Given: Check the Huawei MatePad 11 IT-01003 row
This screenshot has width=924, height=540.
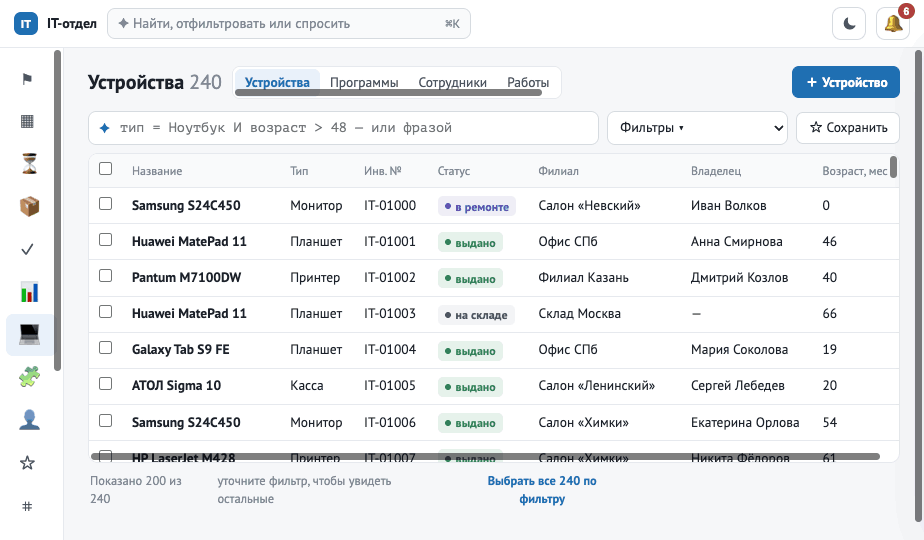Looking at the screenshot, I should click(x=105, y=312).
